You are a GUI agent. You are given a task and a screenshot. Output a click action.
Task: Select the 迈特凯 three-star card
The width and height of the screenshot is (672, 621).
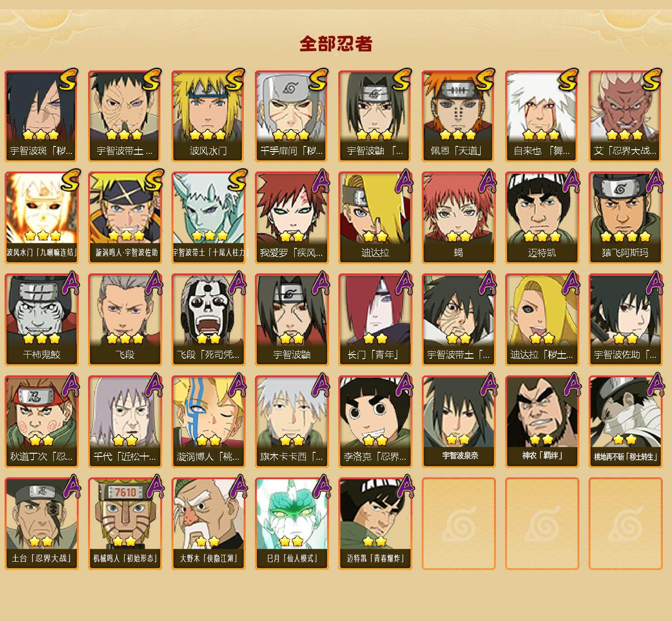[542, 218]
